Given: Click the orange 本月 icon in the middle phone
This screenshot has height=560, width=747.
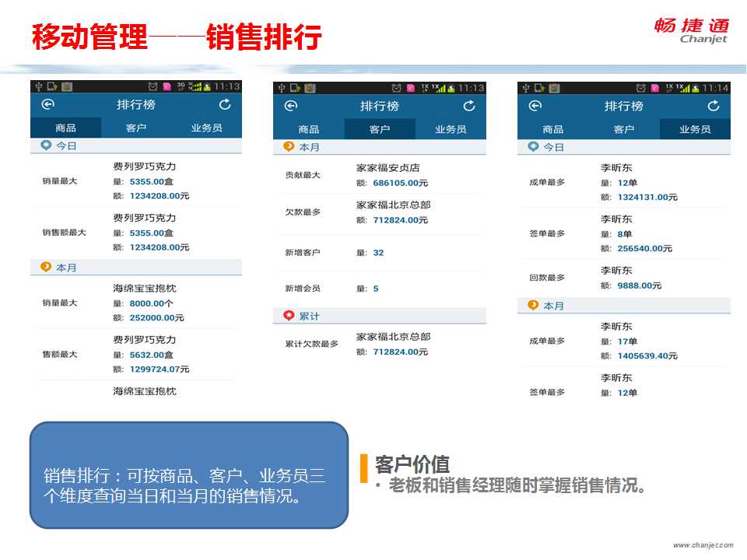Looking at the screenshot, I should [289, 146].
